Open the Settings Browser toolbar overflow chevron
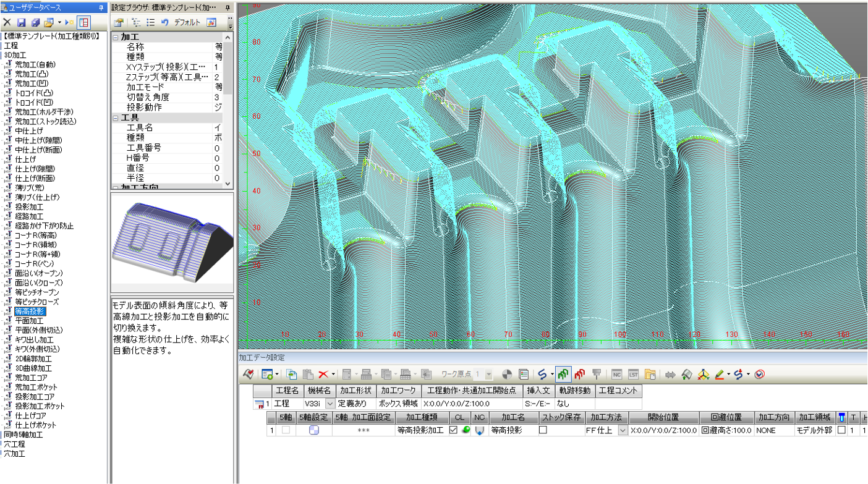The width and height of the screenshot is (868, 484). click(230, 22)
